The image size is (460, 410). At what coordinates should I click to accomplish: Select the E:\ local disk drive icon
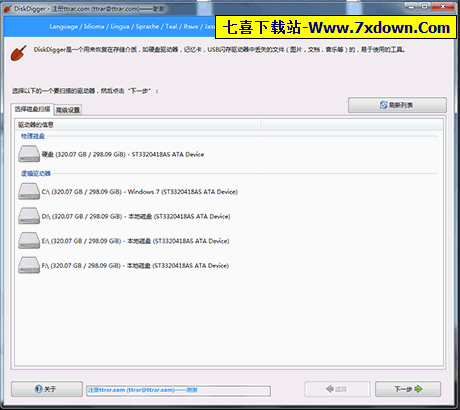tap(29, 241)
